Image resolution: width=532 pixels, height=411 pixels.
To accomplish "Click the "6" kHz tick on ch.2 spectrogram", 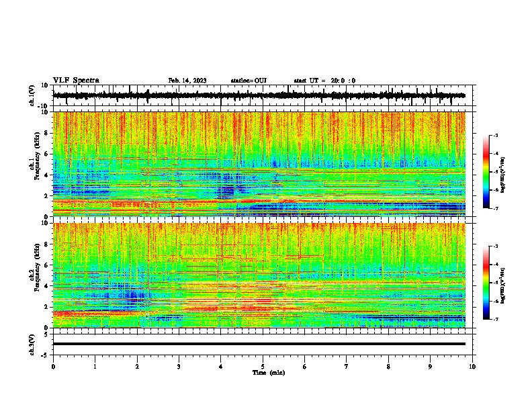I will pyautogui.click(x=46, y=265).
